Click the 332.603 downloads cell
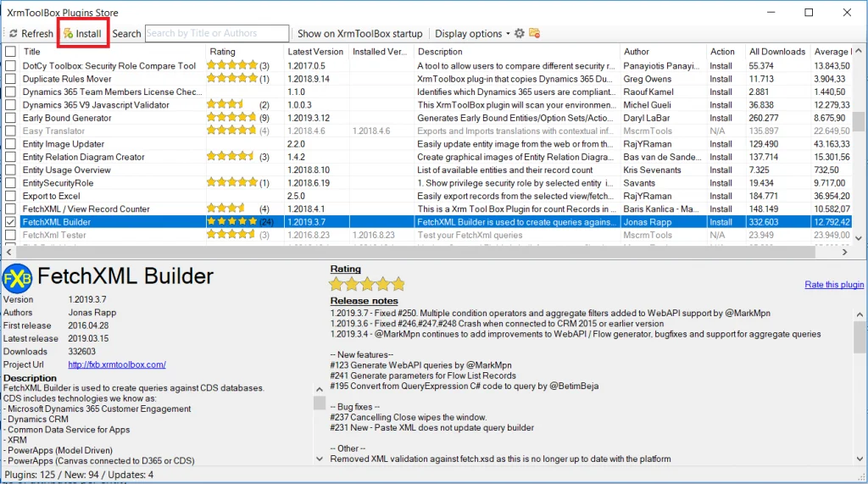The width and height of the screenshot is (868, 484). point(764,221)
